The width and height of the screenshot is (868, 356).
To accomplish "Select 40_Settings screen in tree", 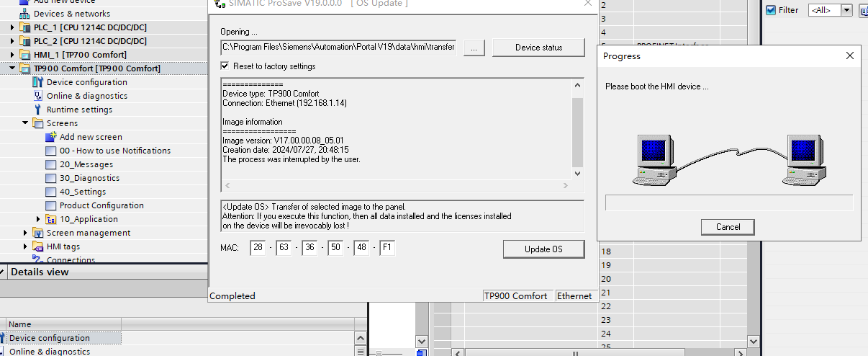I will (83, 192).
